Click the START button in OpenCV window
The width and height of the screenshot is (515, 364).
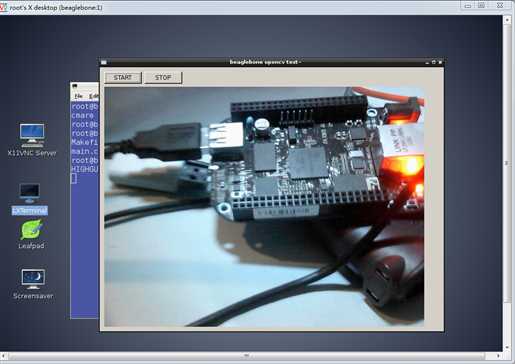[123, 78]
